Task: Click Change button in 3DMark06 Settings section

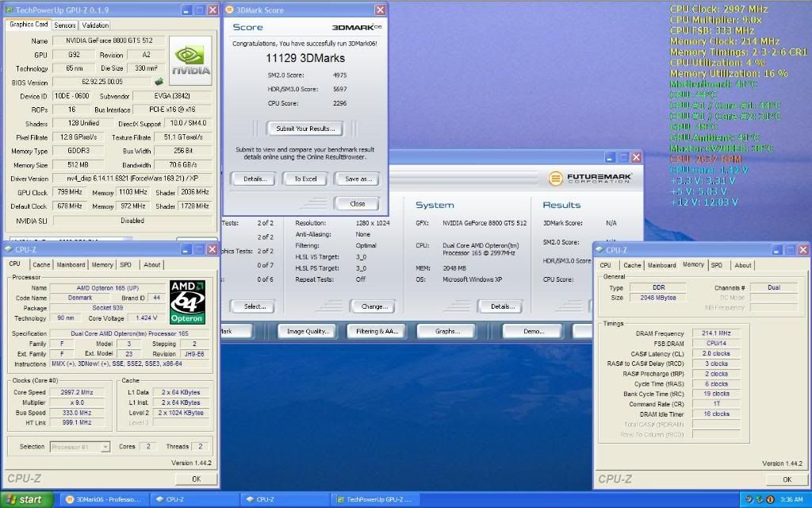Action: pyautogui.click(x=374, y=306)
